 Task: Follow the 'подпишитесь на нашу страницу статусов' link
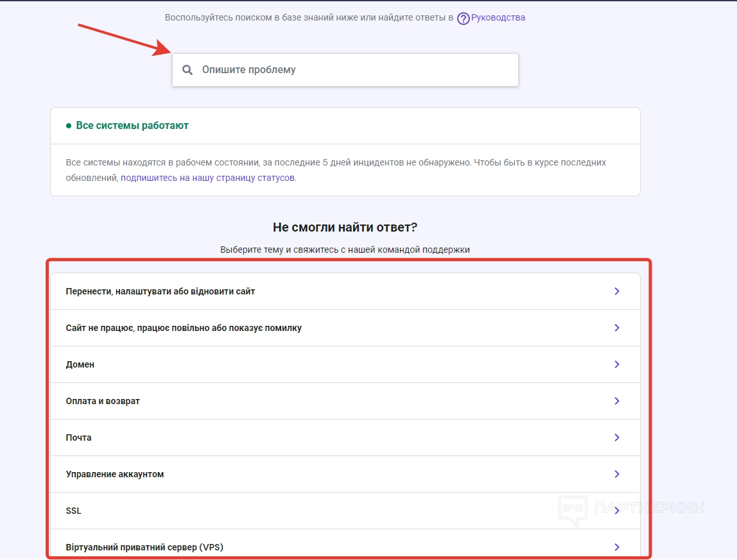tap(208, 178)
